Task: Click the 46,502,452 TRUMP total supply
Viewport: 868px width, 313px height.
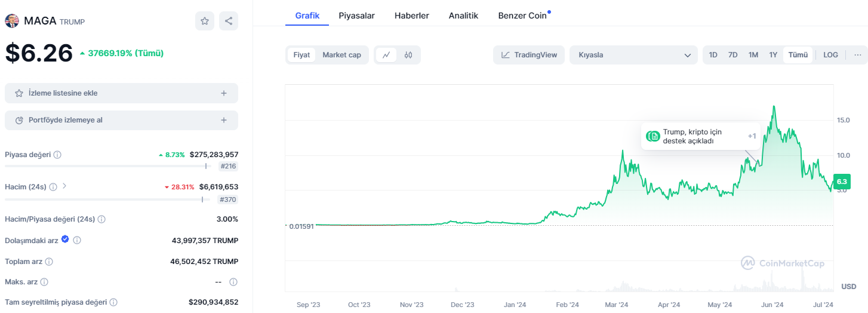Action: click(x=204, y=262)
